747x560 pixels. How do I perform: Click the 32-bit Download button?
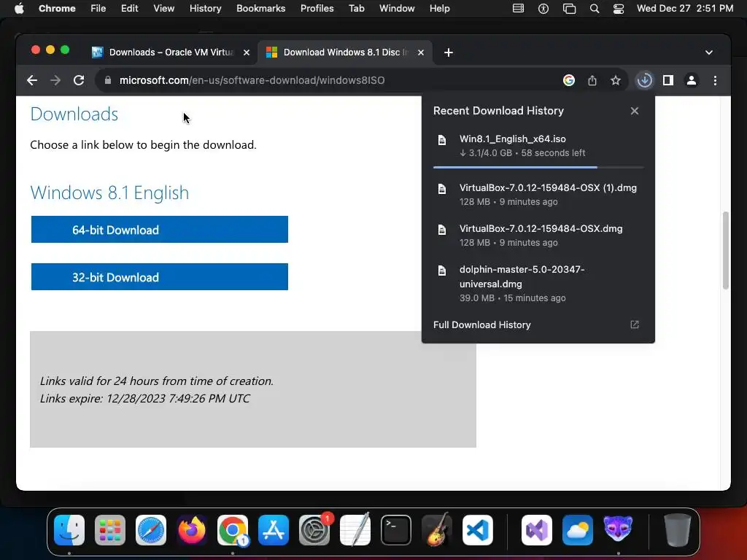[160, 277]
